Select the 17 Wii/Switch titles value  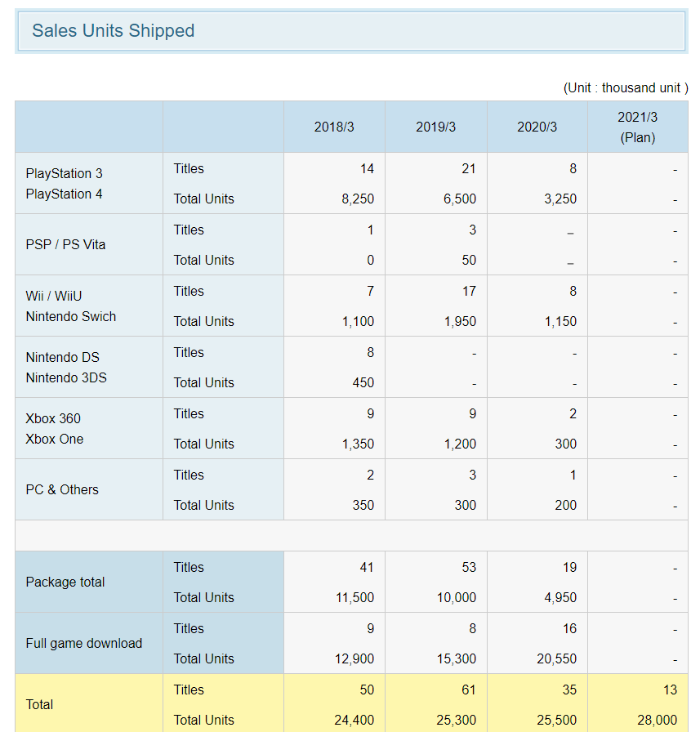(x=470, y=292)
